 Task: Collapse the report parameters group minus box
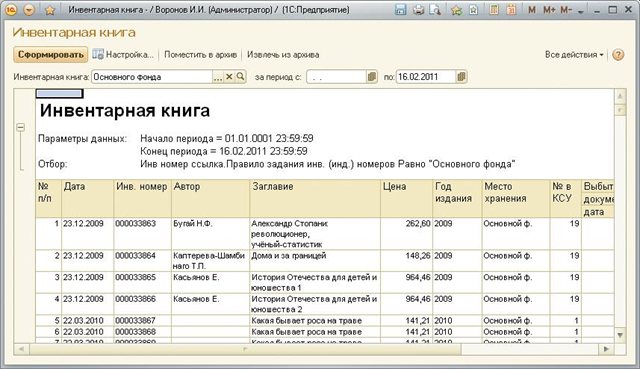tap(20, 127)
